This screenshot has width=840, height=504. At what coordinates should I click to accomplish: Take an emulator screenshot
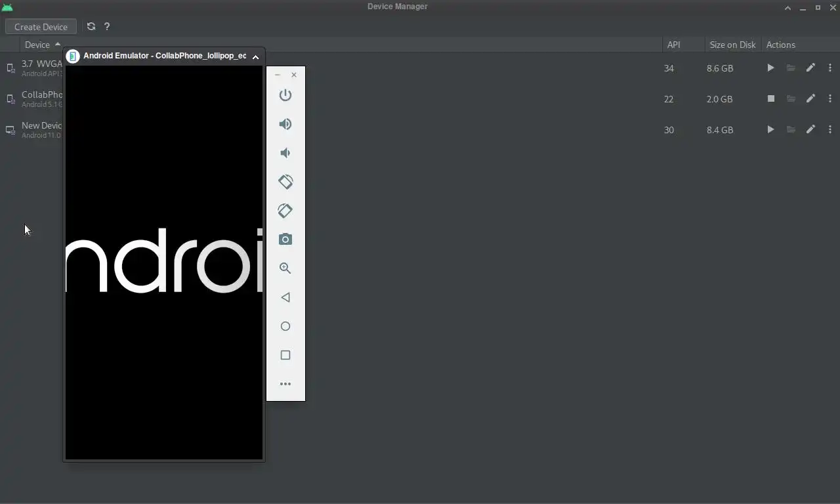point(285,240)
